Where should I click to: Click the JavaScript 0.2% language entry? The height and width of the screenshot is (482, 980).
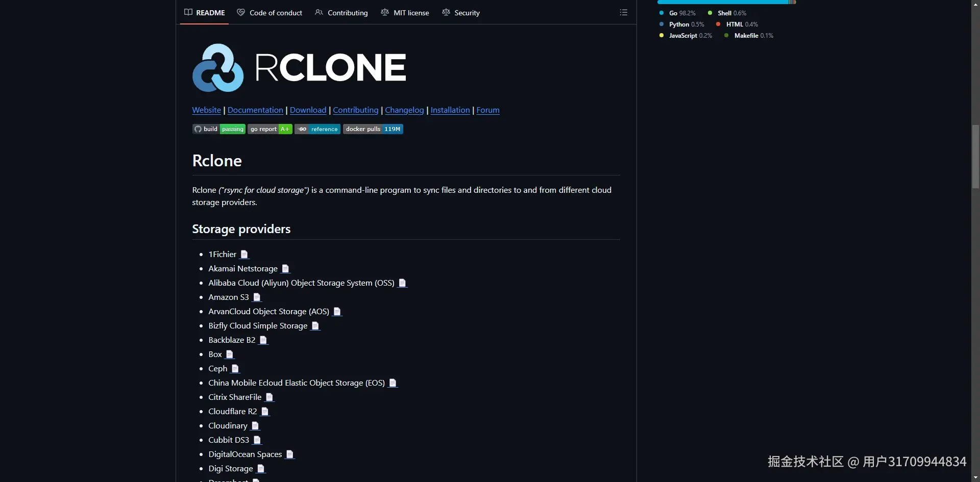click(x=685, y=36)
